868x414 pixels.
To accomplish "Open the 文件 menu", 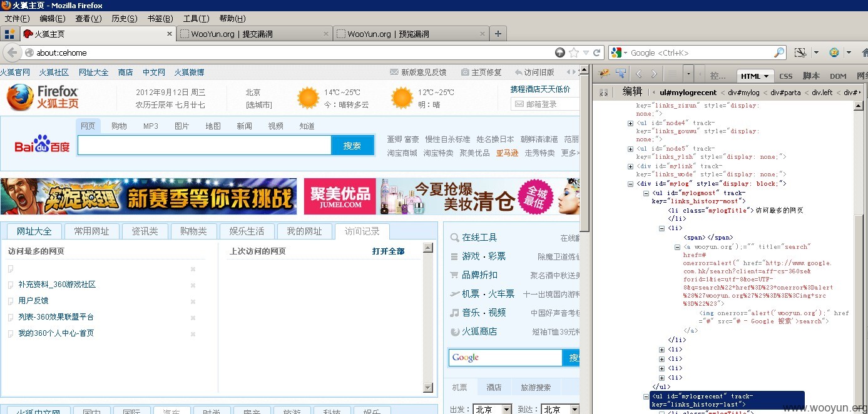I will coord(17,18).
